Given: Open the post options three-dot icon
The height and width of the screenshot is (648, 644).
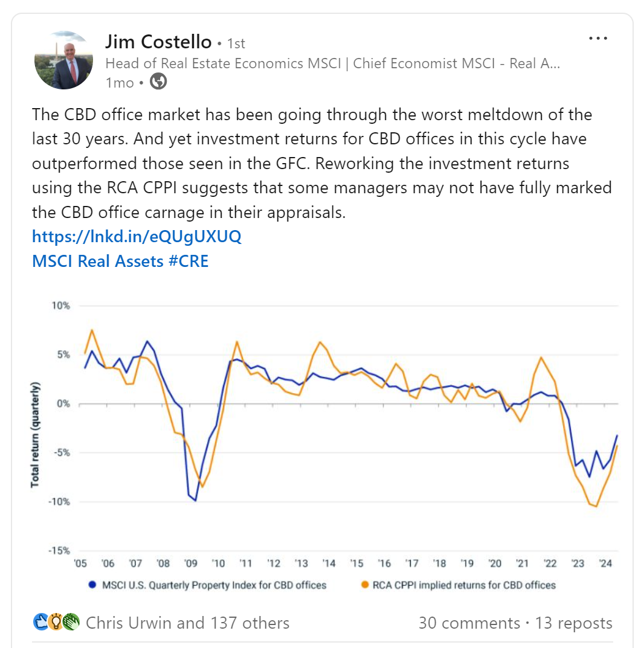Looking at the screenshot, I should [598, 37].
